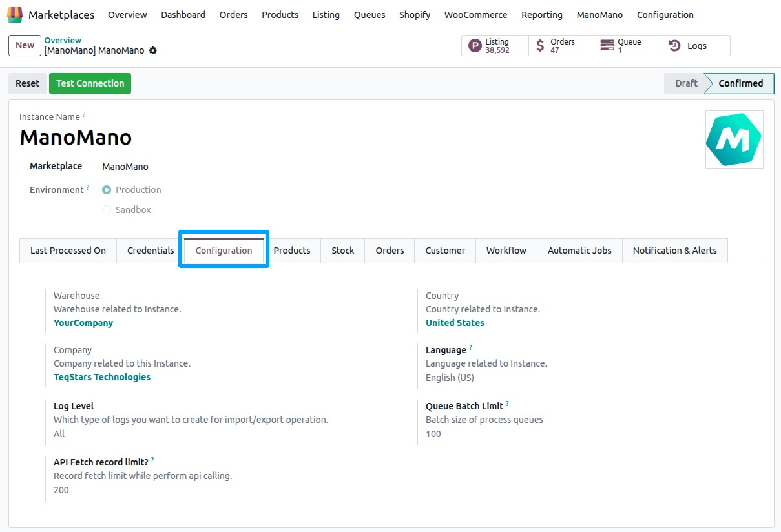Click the Orders dollar sign icon

[x=541, y=46]
